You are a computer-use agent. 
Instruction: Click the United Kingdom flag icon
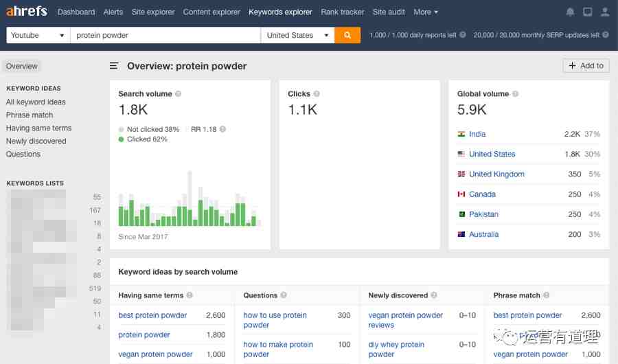[x=461, y=174]
